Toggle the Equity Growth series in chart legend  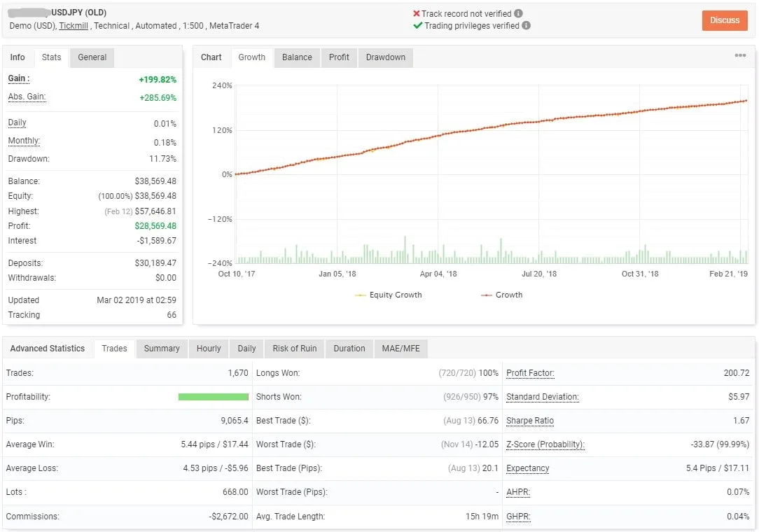(388, 295)
